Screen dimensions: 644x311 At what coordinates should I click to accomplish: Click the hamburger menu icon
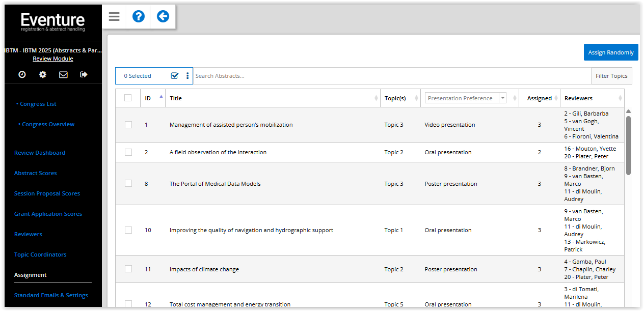(x=114, y=17)
